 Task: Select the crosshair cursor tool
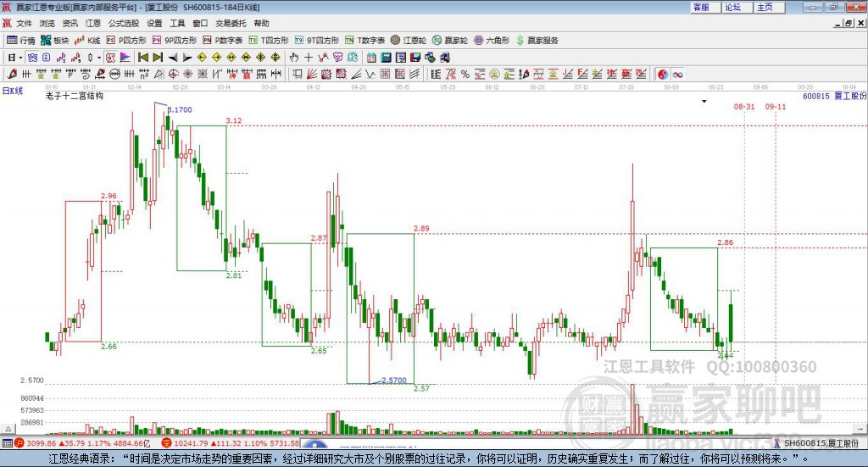point(309,58)
